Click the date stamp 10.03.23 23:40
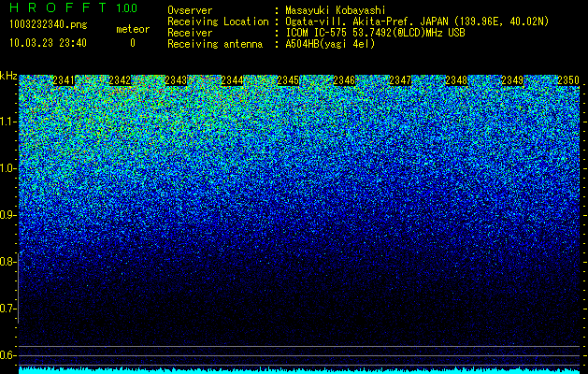588x374 pixels. pyautogui.click(x=48, y=43)
